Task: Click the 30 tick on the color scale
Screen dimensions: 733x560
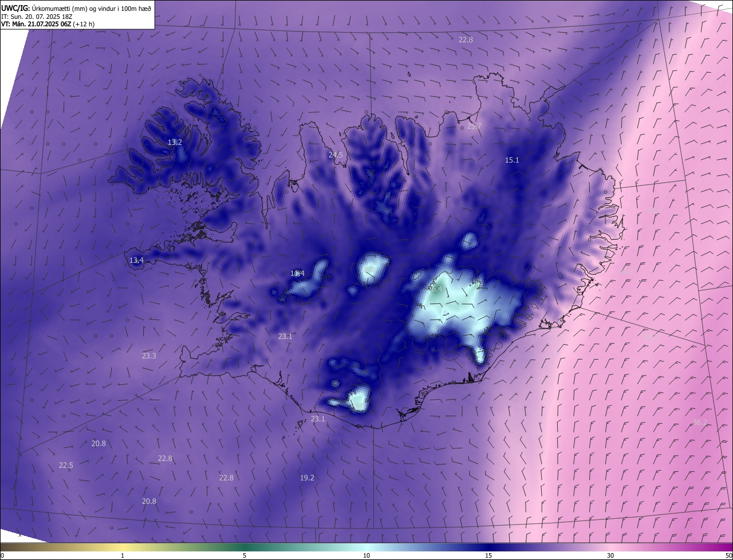Action: [610, 555]
